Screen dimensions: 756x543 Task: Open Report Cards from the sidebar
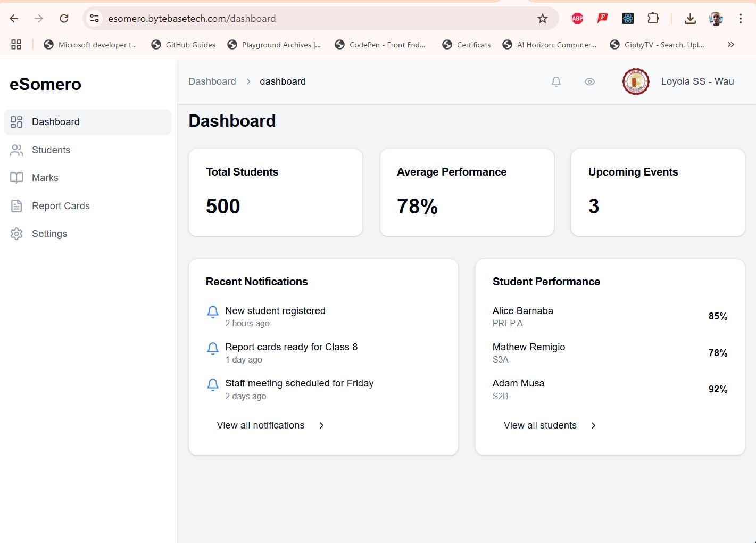click(x=61, y=205)
